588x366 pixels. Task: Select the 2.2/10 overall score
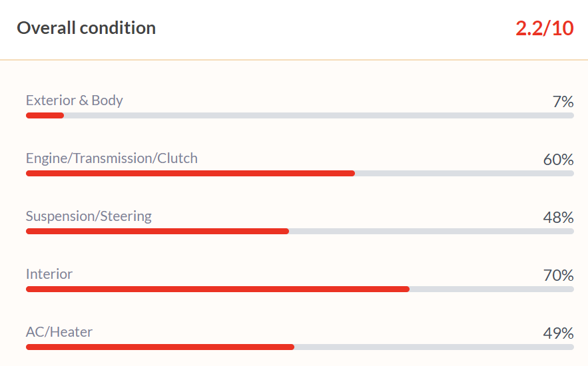coord(545,28)
